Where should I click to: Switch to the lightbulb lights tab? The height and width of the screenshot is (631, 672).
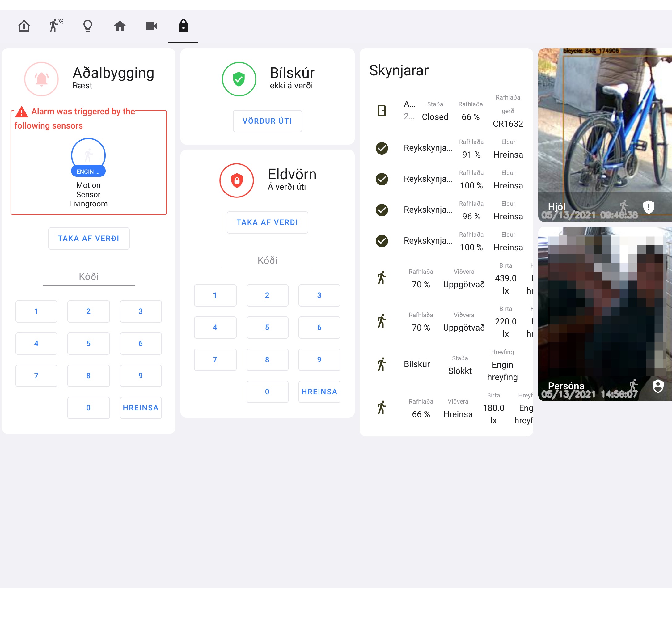coord(87,26)
